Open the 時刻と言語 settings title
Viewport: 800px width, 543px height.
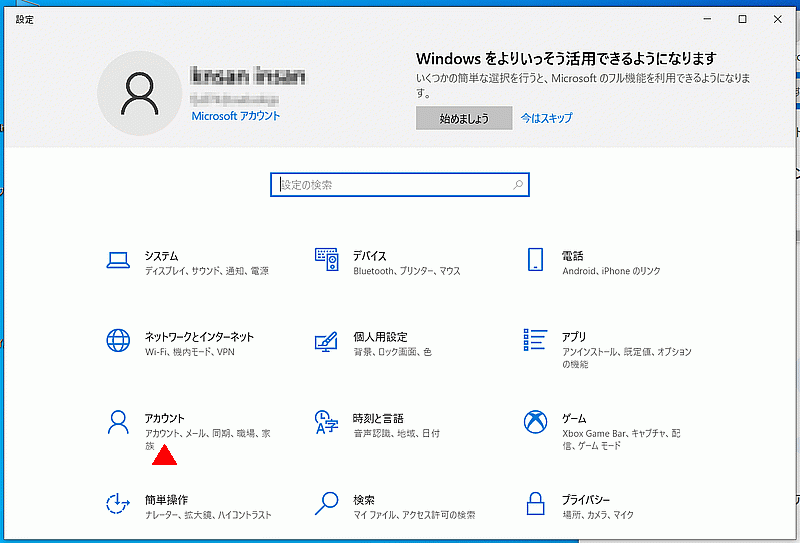coord(378,418)
